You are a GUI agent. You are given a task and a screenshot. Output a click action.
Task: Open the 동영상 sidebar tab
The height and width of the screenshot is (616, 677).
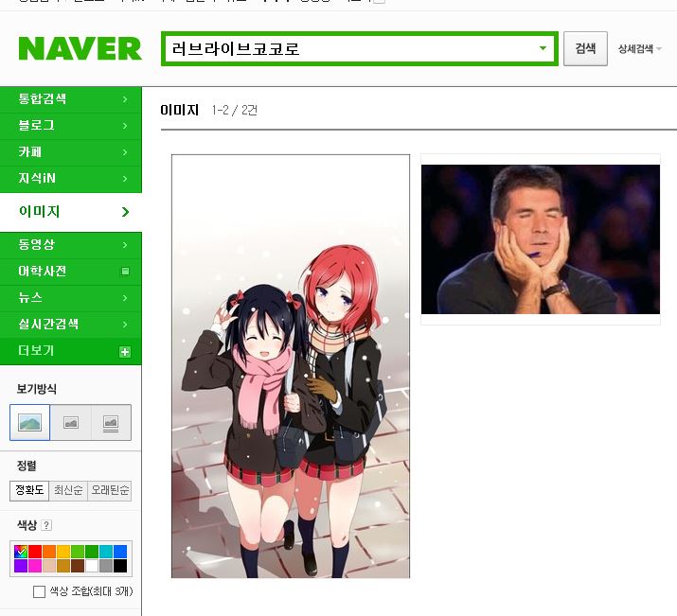(71, 244)
